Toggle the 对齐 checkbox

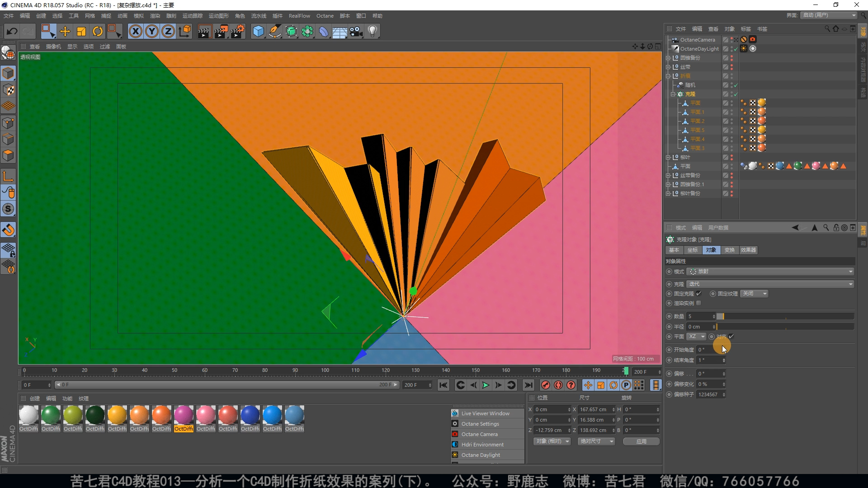click(x=731, y=337)
